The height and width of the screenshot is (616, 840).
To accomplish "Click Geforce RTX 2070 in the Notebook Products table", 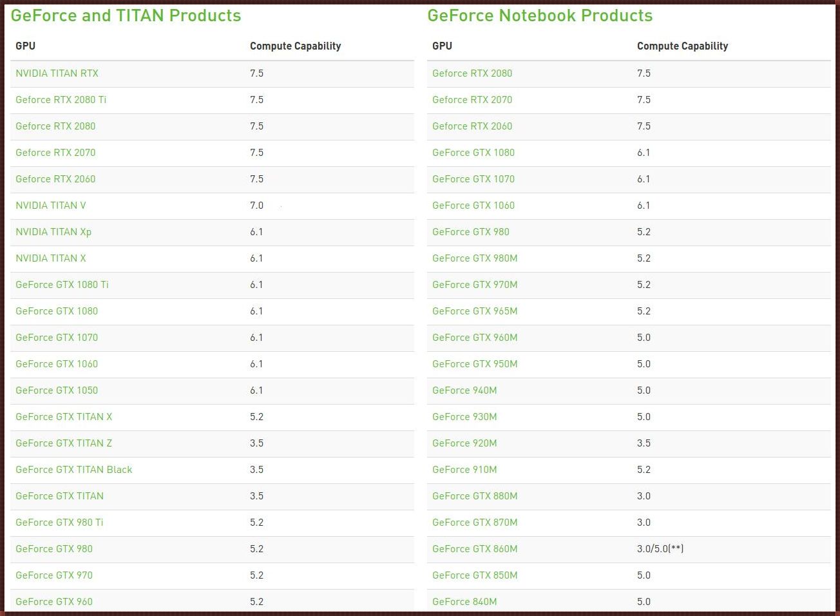I will click(x=472, y=100).
